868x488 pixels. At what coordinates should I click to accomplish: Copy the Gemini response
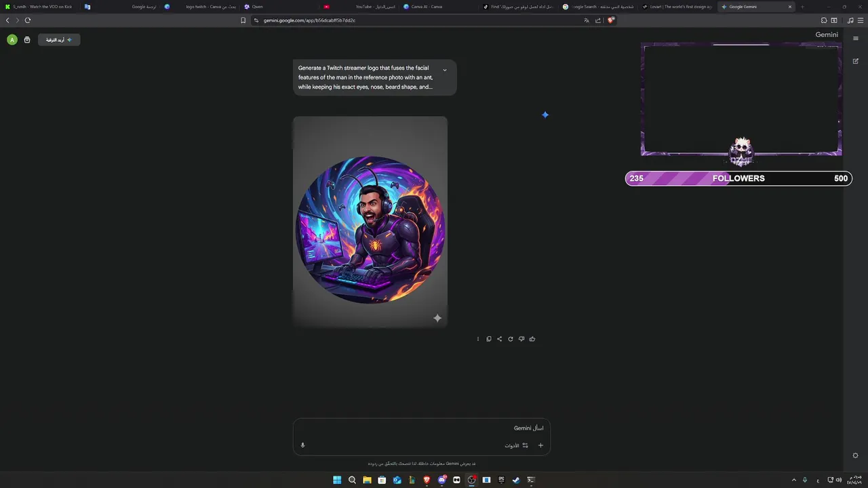[489, 339]
